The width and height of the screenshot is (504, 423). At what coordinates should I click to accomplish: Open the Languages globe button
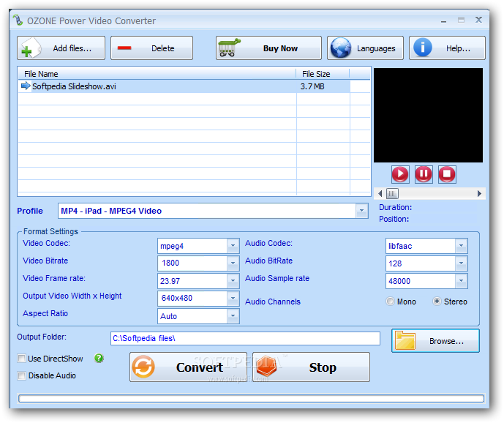point(365,48)
